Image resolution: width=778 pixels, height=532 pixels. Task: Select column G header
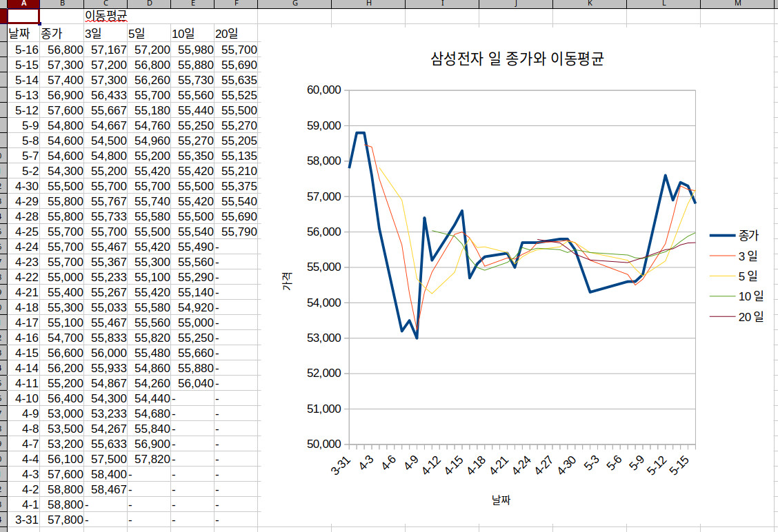coord(295,3)
